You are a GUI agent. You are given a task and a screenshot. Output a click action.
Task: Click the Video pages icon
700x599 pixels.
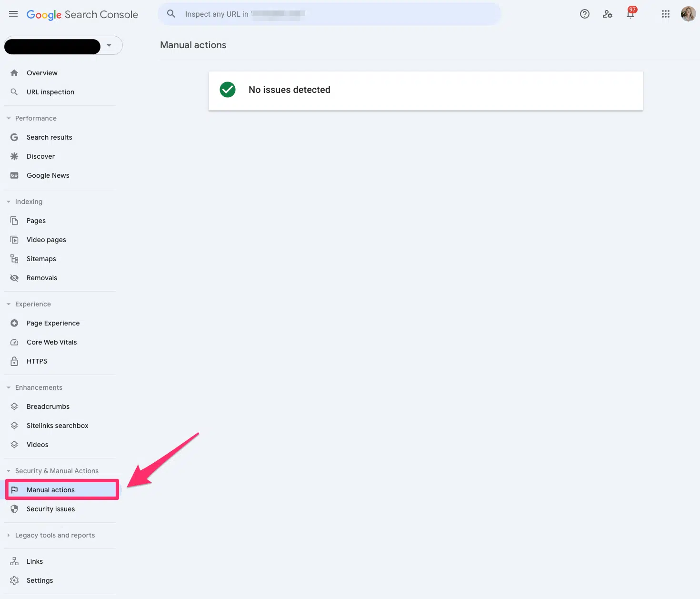[14, 240]
